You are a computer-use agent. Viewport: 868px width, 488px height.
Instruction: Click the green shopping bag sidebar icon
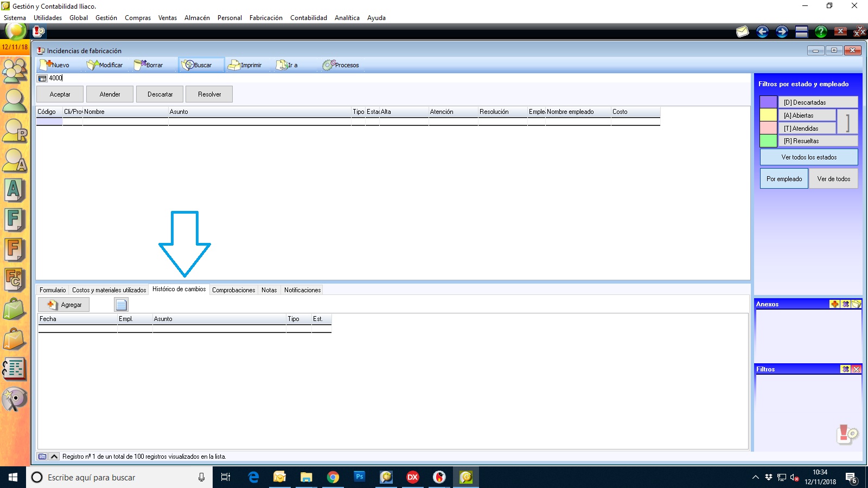[x=15, y=310]
